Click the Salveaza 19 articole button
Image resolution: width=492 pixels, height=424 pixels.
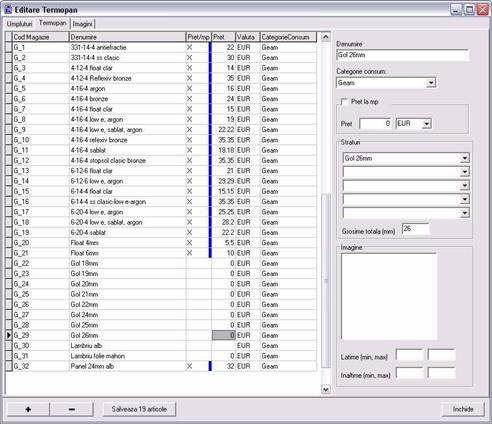[x=139, y=409]
